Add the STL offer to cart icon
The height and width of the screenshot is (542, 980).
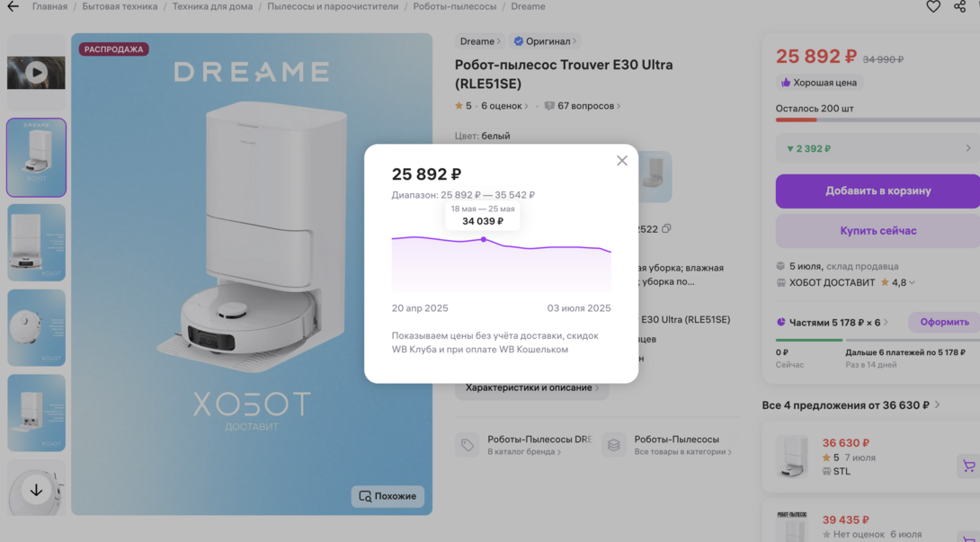click(968, 466)
